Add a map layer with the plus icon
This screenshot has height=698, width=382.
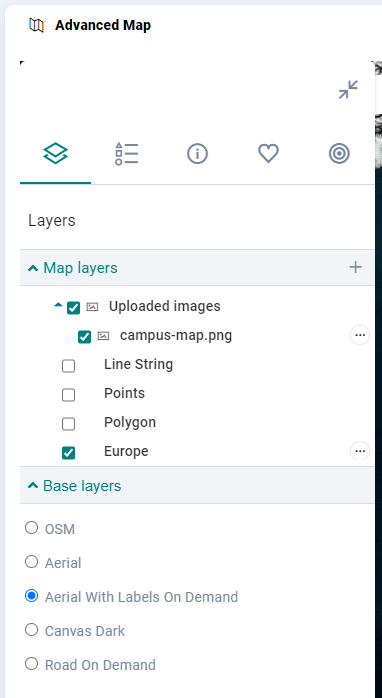355,268
